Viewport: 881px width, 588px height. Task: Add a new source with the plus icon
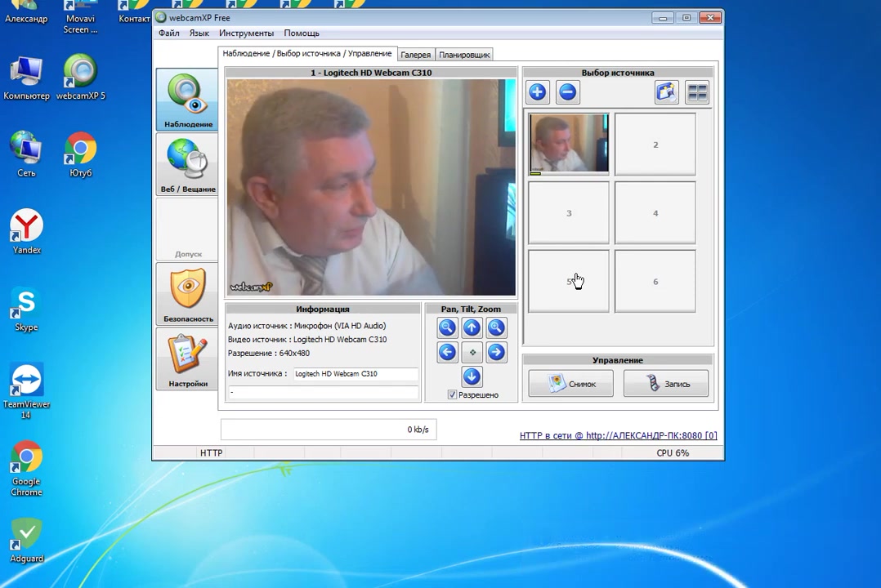coord(538,91)
